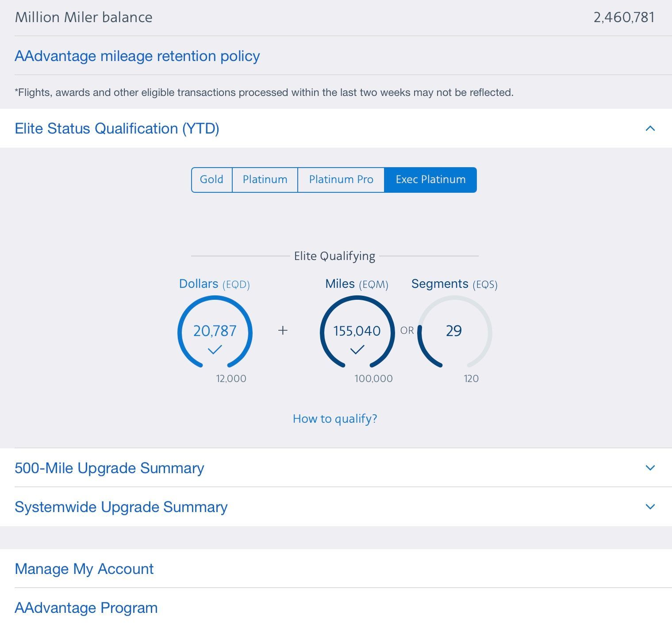This screenshot has width=672, height=627.
Task: Click the checkmark icon under 155,040 miles
Action: (357, 350)
